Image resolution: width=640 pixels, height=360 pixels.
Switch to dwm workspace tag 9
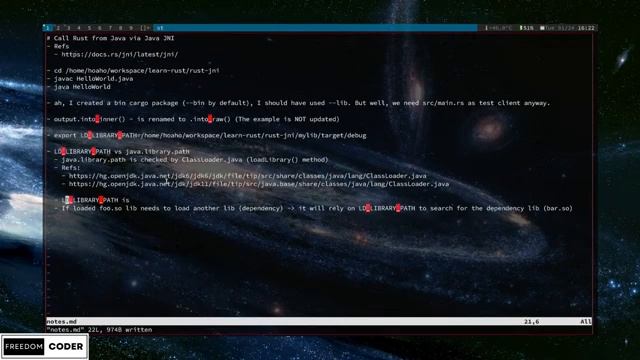click(x=131, y=28)
